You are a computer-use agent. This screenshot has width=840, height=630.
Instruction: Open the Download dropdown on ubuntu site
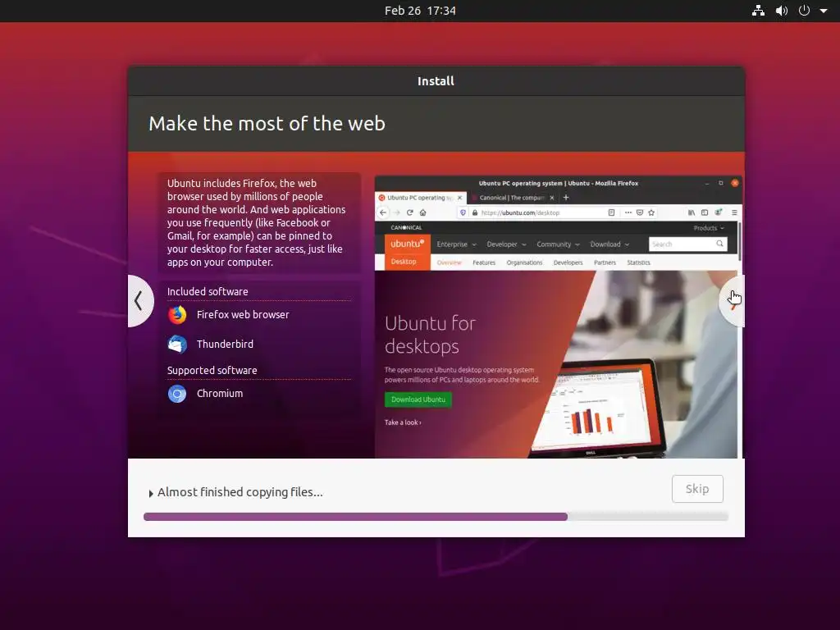pyautogui.click(x=609, y=244)
